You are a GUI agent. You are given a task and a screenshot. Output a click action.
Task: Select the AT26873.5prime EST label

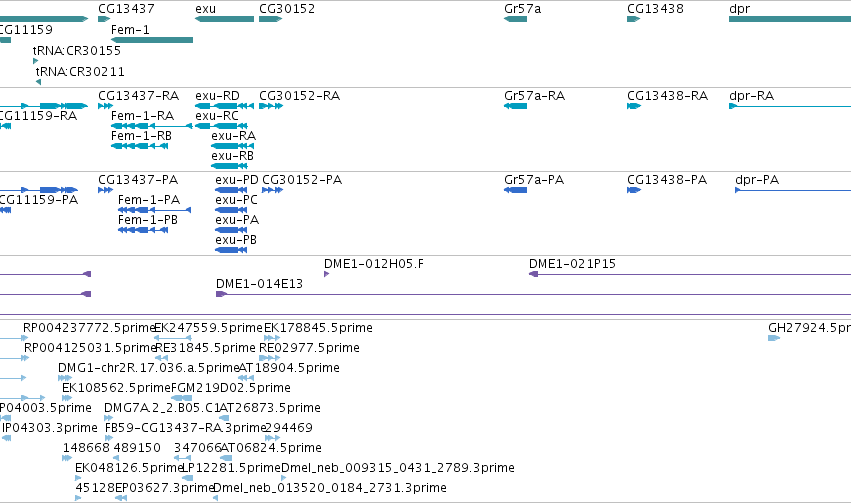click(x=270, y=408)
